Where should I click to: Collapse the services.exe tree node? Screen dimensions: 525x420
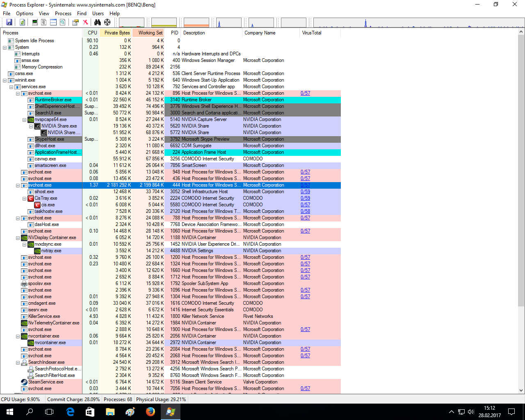tap(11, 87)
